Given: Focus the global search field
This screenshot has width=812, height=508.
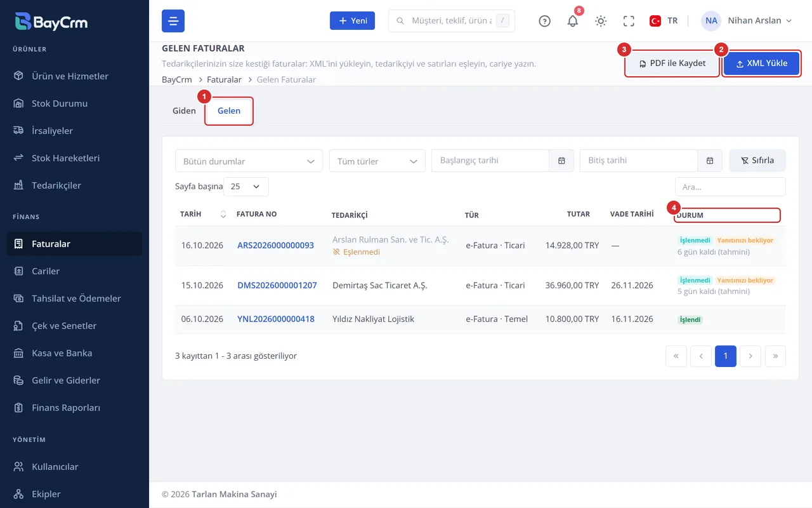Looking at the screenshot, I should (451, 21).
